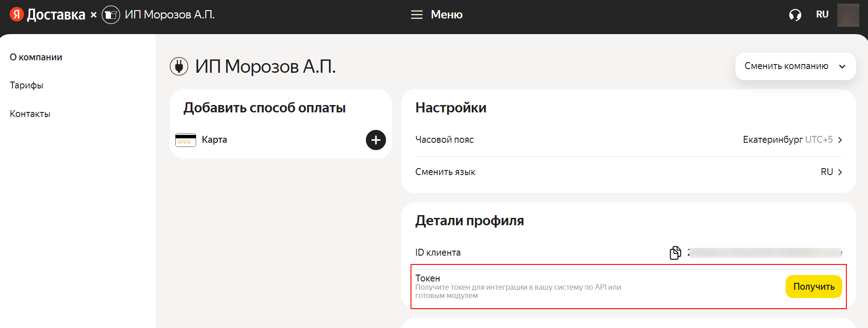Go to 'Тарифы' in the sidebar

[27, 85]
